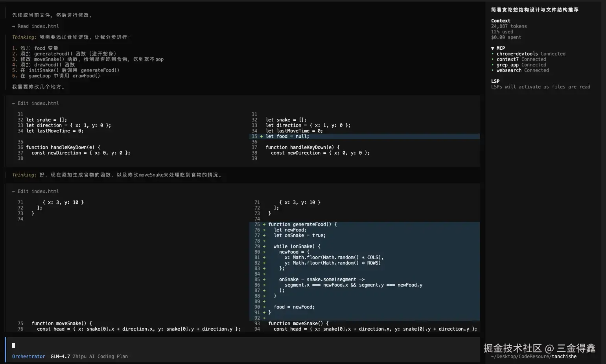606x364 pixels.
Task: Click the arrow icon before Read index.html
Action: 14,26
